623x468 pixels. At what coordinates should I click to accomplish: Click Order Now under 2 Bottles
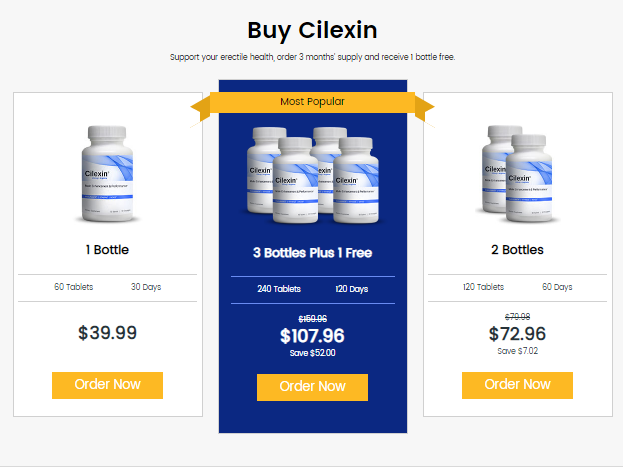click(517, 385)
